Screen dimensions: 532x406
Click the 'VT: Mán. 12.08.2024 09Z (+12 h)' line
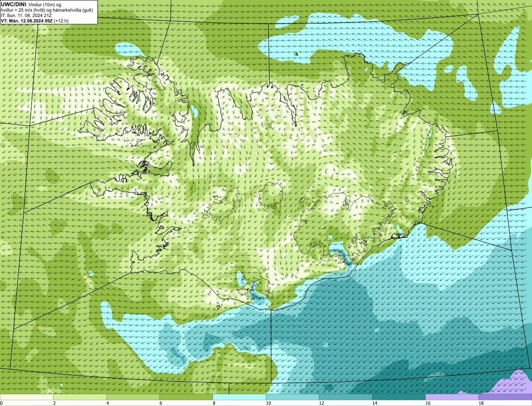35,21
